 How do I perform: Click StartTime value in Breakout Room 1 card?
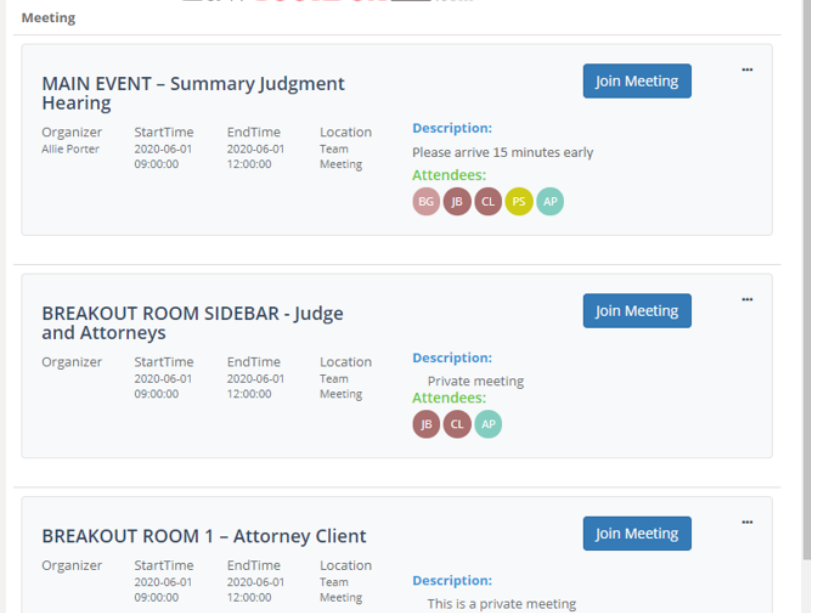pyautogui.click(x=163, y=590)
